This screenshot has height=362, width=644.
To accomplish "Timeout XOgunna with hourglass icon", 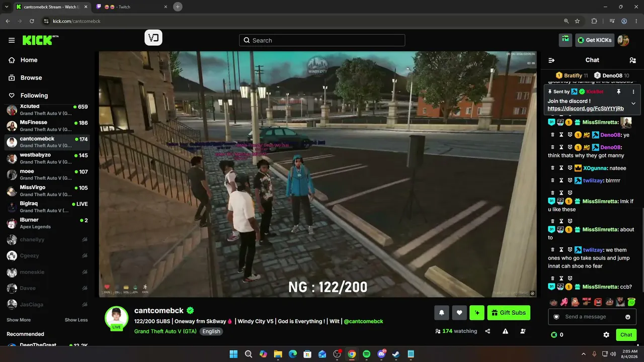I will coord(561,168).
